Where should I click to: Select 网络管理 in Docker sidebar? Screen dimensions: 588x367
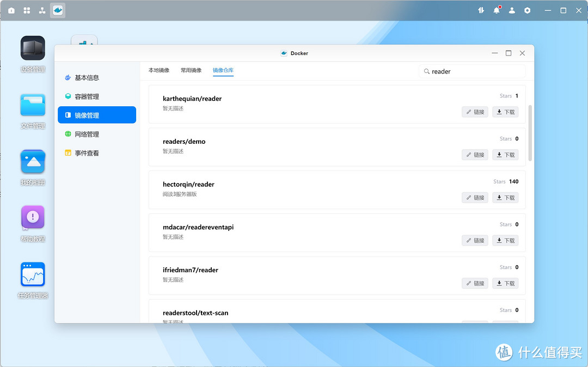coord(97,134)
